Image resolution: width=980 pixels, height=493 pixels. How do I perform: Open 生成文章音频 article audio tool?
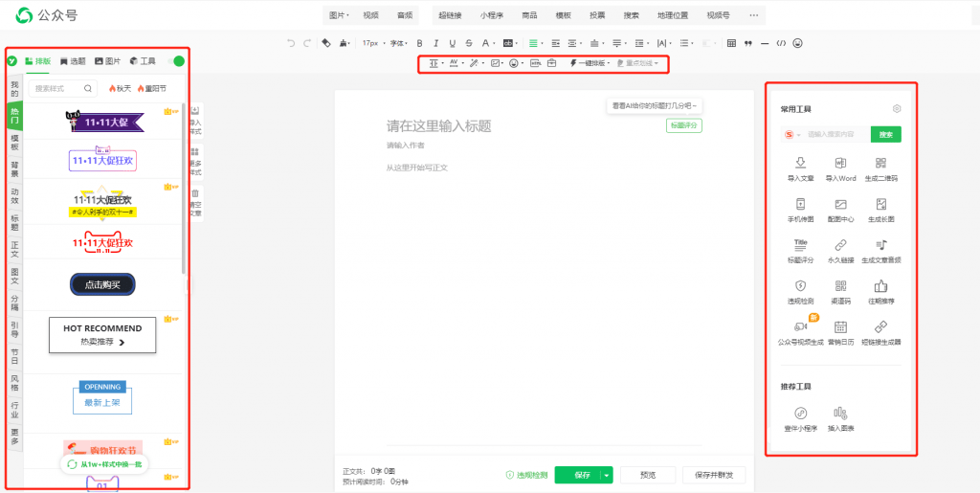coord(881,251)
